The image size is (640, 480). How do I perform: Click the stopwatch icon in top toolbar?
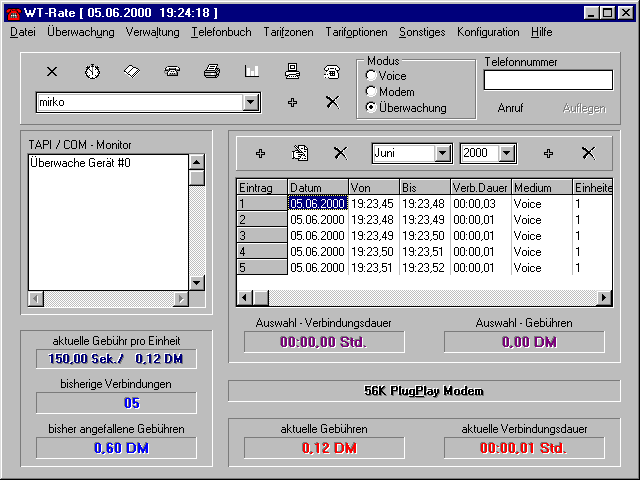(92, 72)
